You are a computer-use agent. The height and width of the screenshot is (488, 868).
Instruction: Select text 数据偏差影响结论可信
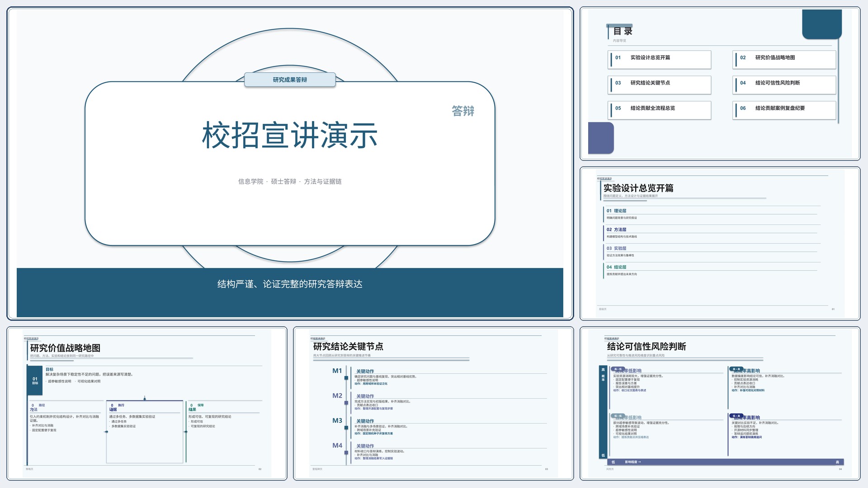point(748,376)
